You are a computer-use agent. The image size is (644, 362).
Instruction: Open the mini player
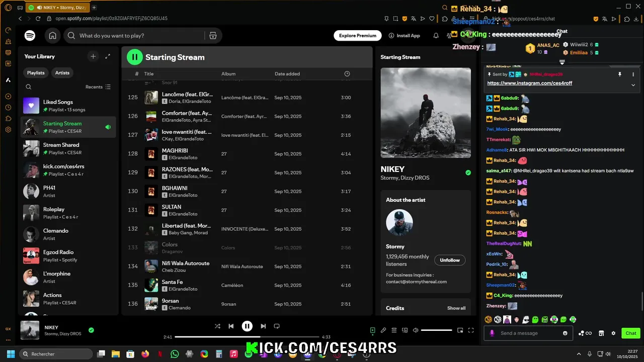coord(460,330)
